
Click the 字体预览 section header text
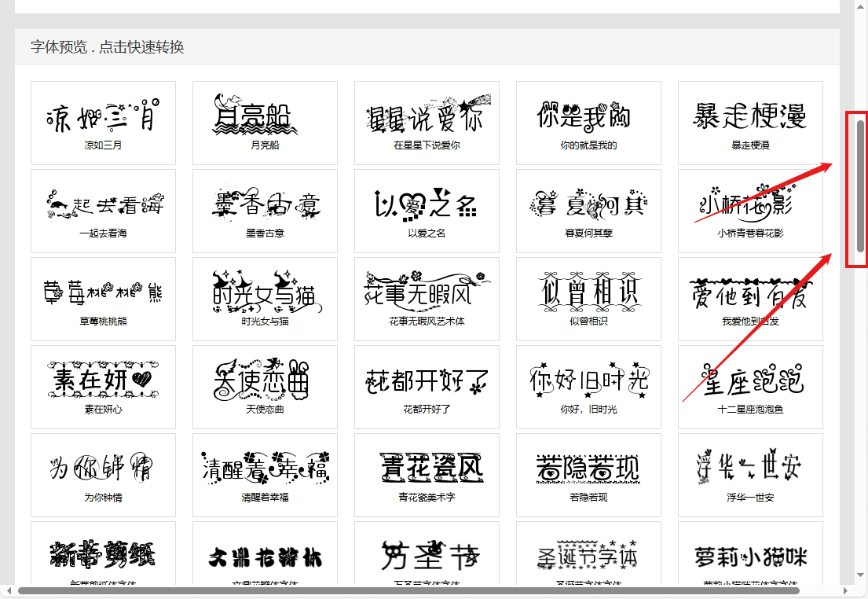(107, 47)
